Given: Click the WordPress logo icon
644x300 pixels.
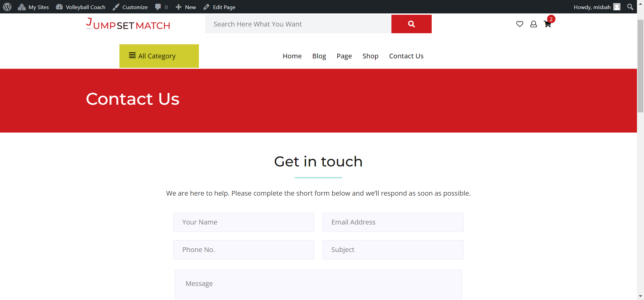Looking at the screenshot, I should [x=7, y=7].
